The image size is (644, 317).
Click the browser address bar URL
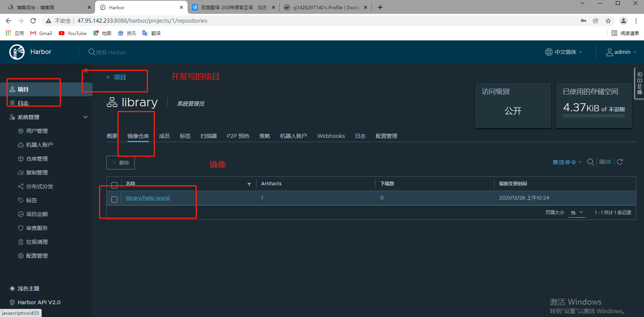(x=143, y=21)
